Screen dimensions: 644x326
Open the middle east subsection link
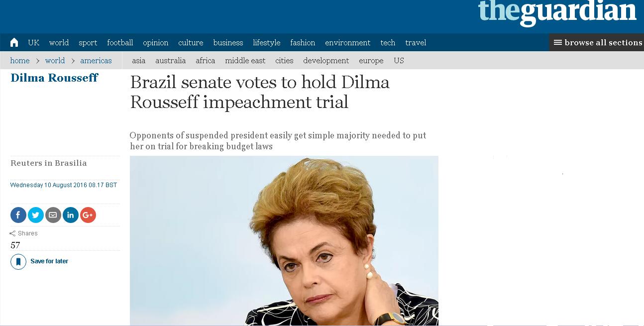pyautogui.click(x=245, y=61)
